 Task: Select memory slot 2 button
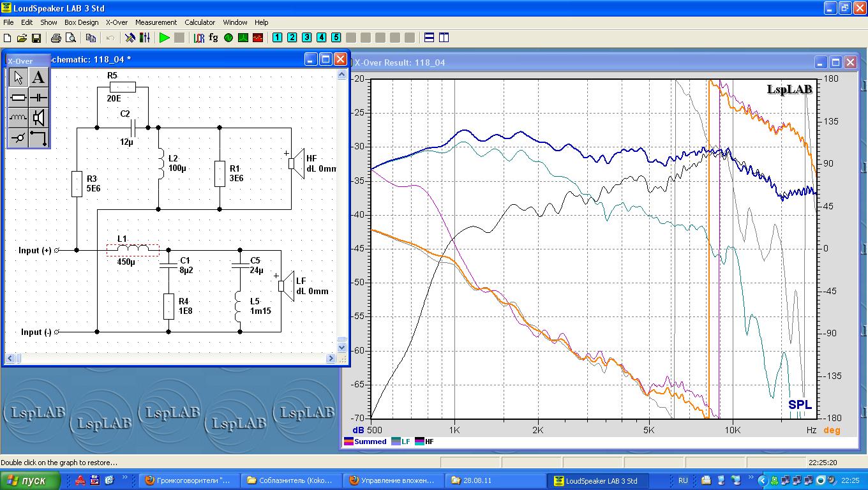click(x=292, y=38)
